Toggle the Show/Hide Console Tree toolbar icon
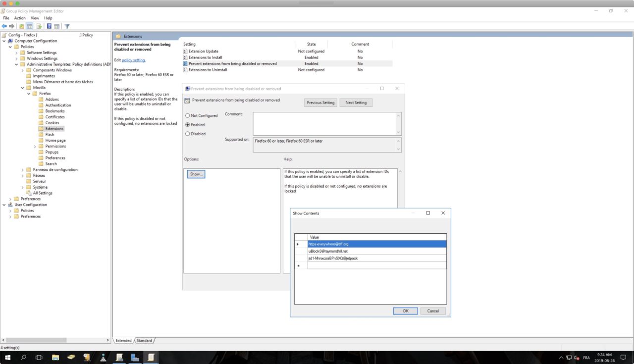 30,26
